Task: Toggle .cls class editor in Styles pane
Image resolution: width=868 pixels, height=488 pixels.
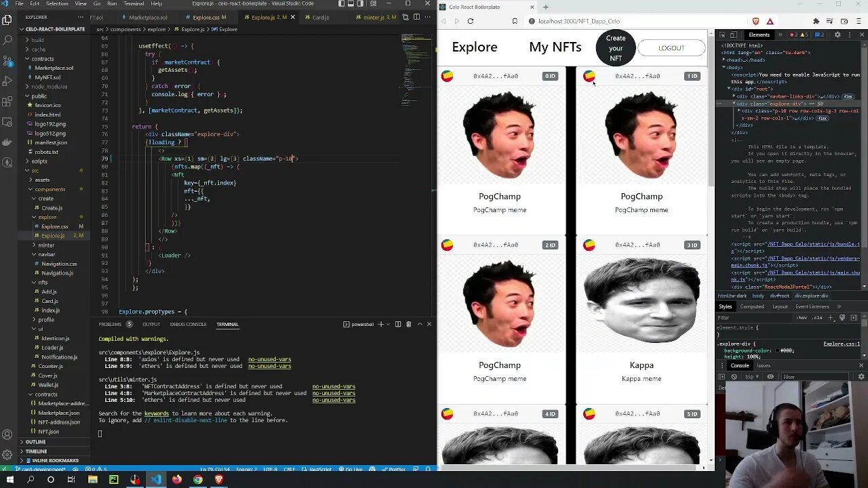Action: tap(817, 317)
